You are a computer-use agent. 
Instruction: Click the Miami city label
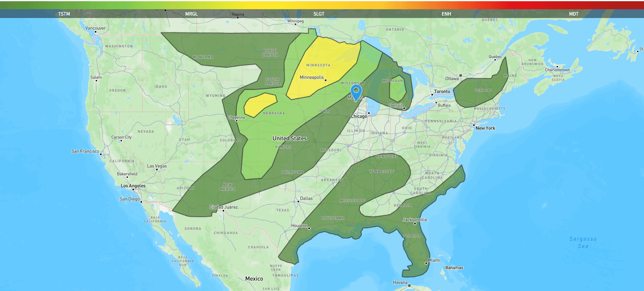[x=434, y=260]
